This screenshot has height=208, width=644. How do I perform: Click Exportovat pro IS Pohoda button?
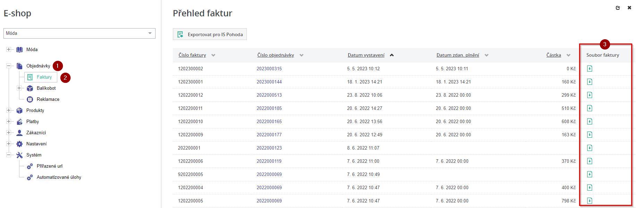pos(210,34)
